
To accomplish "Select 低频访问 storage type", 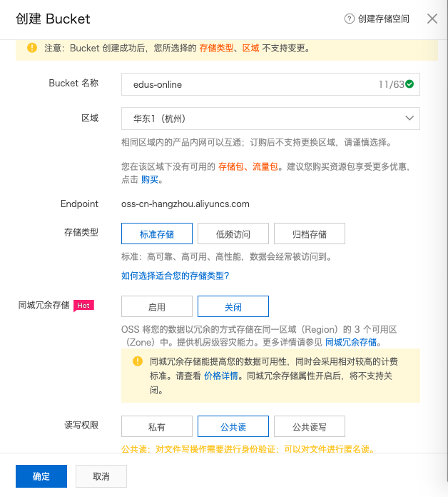I will [233, 234].
